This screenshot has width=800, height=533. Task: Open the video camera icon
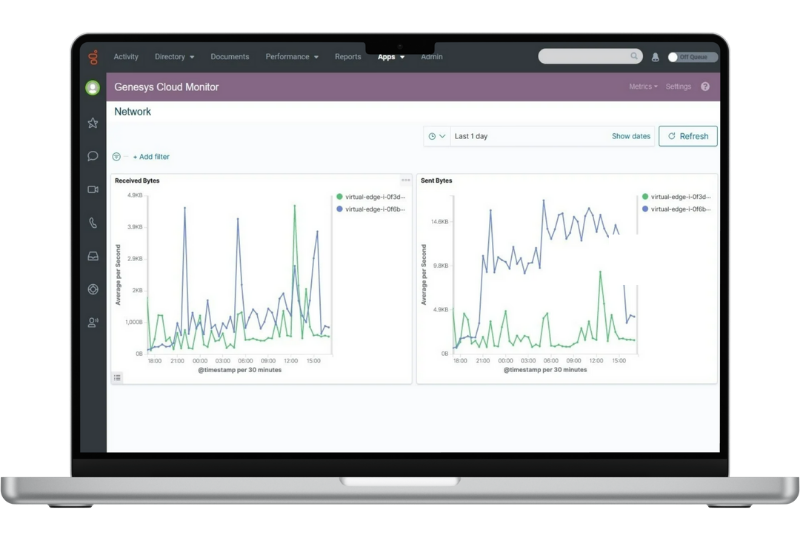coord(93,189)
